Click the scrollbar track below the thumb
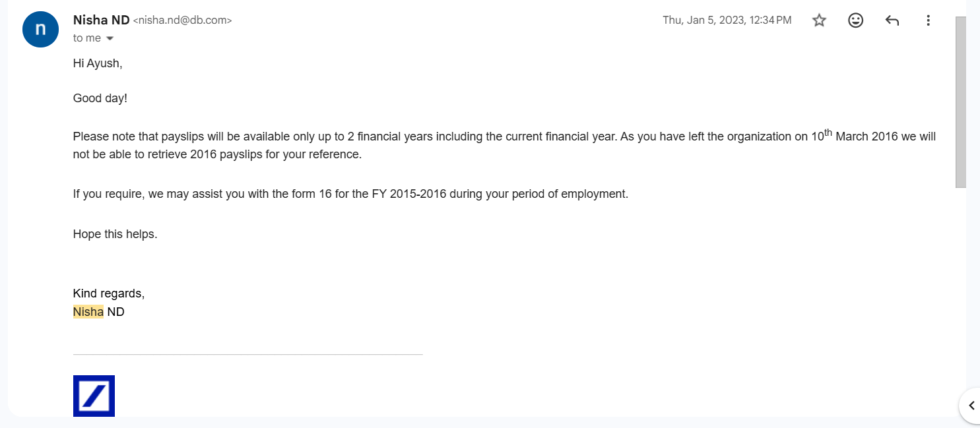 (961, 297)
